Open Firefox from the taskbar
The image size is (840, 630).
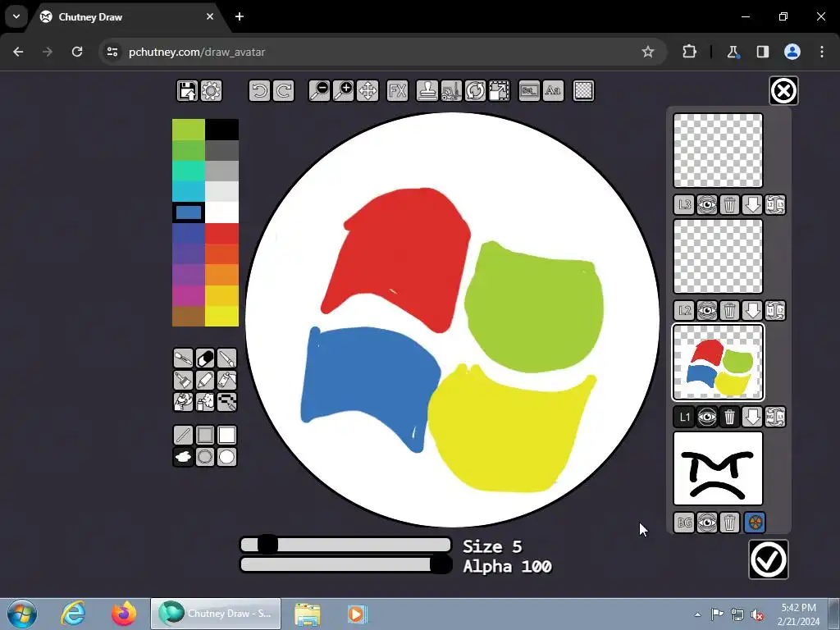click(124, 614)
